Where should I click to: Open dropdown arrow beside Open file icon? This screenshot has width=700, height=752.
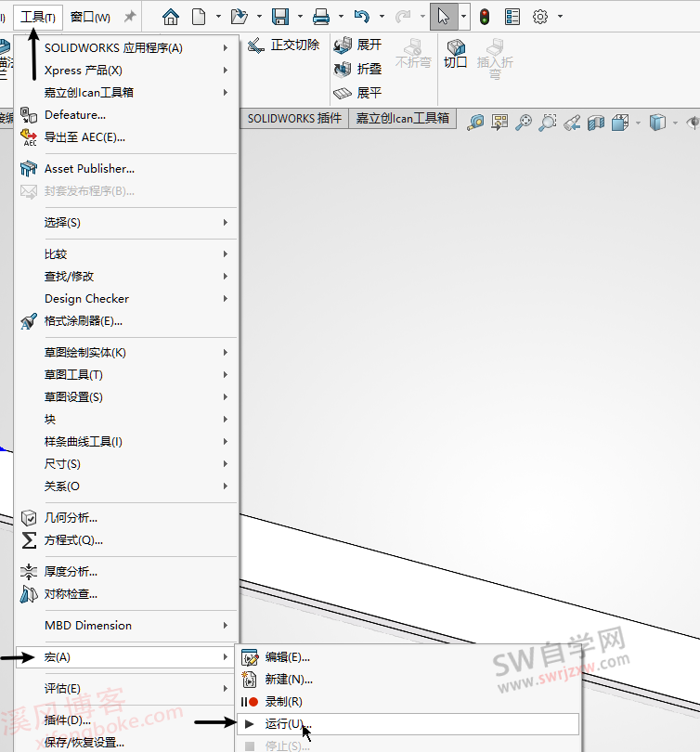coord(259,17)
